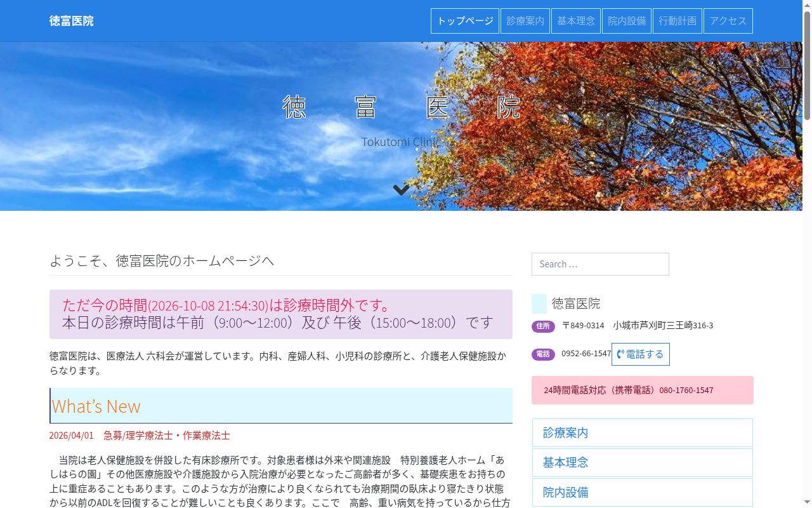Click the 診療時間外 notice box
Image resolution: width=812 pixels, height=508 pixels.
click(x=281, y=314)
